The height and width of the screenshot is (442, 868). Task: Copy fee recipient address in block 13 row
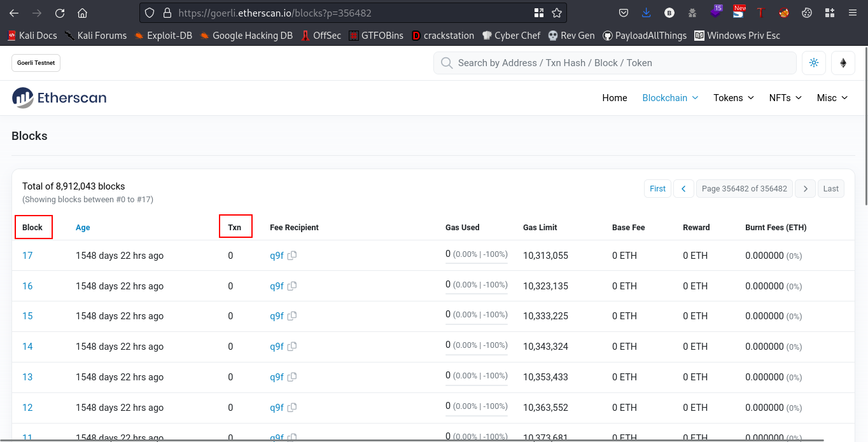tap(292, 377)
